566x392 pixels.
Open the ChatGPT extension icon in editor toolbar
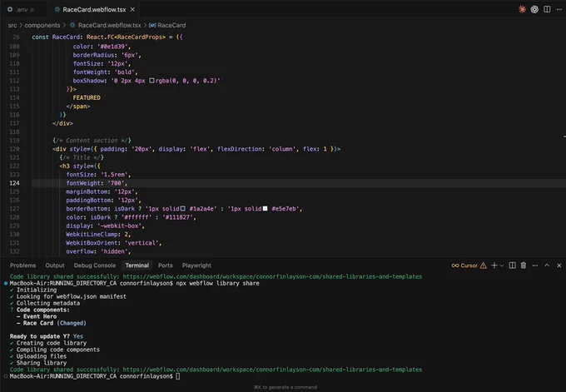click(534, 9)
